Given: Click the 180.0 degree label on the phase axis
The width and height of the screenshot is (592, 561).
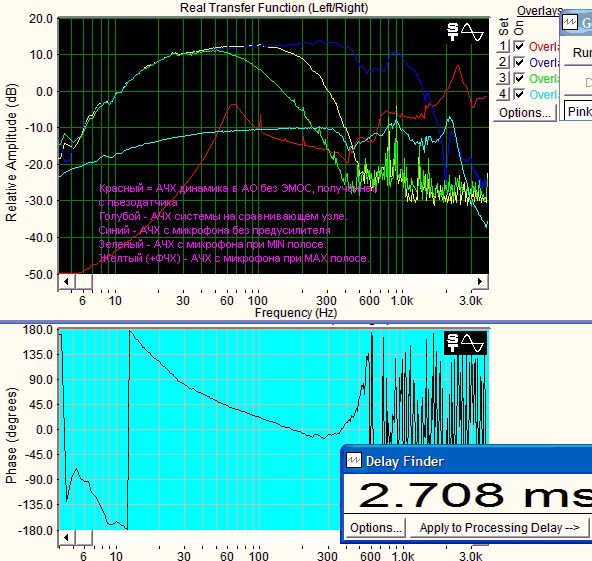Looking at the screenshot, I should point(38,330).
